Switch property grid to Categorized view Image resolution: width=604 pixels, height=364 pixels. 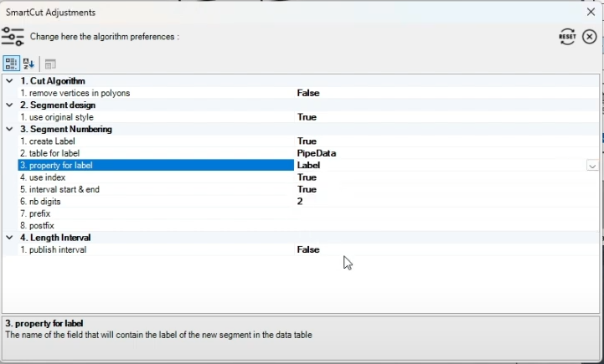tap(12, 64)
